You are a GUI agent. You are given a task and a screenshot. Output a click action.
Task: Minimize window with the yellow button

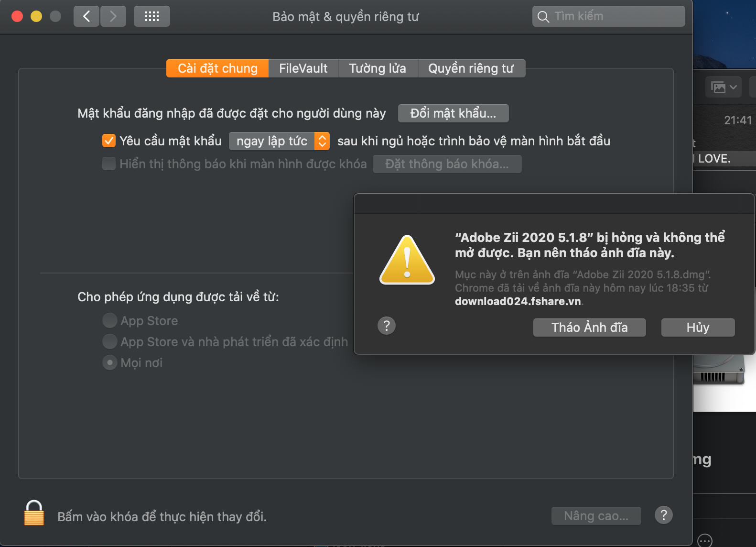[36, 17]
